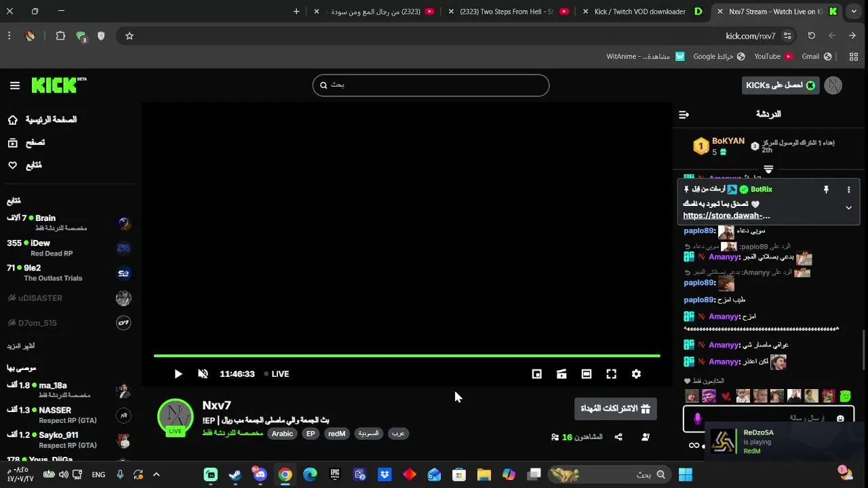Unmute the stream volume
Viewport: 868px width, 488px height.
pyautogui.click(x=203, y=374)
